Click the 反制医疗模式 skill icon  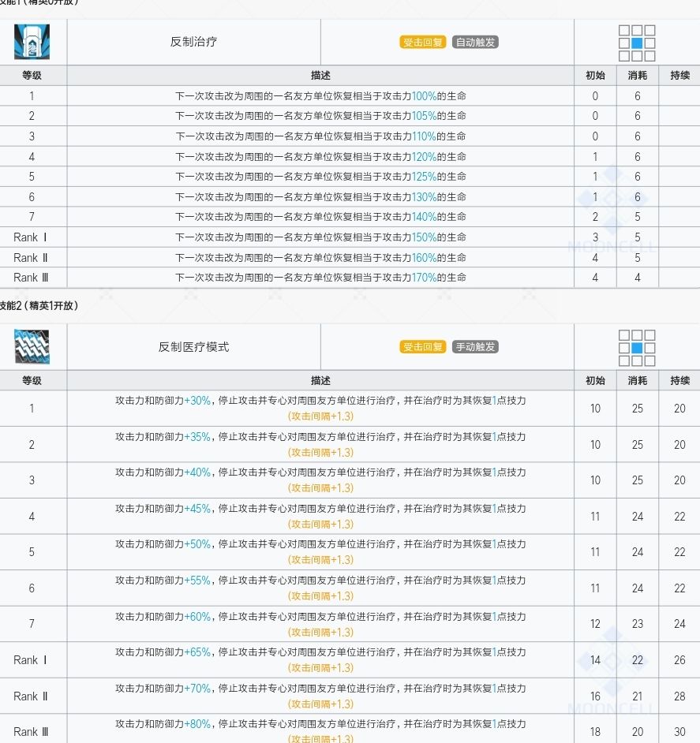32,347
